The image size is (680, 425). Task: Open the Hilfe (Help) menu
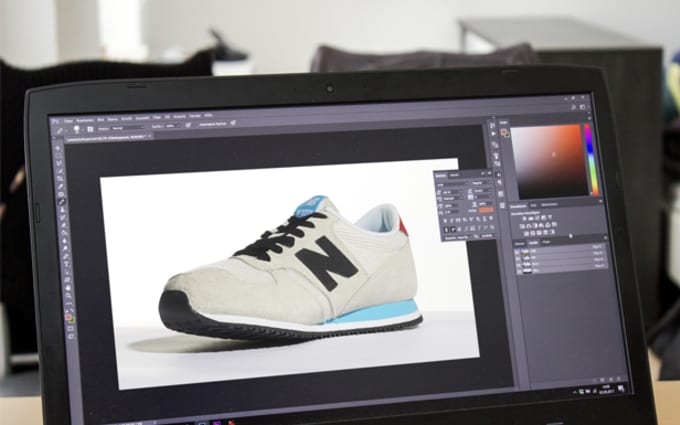pos(208,116)
